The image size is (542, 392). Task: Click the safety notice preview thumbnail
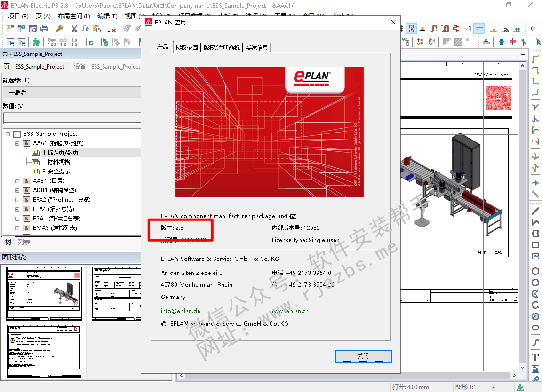click(x=44, y=351)
